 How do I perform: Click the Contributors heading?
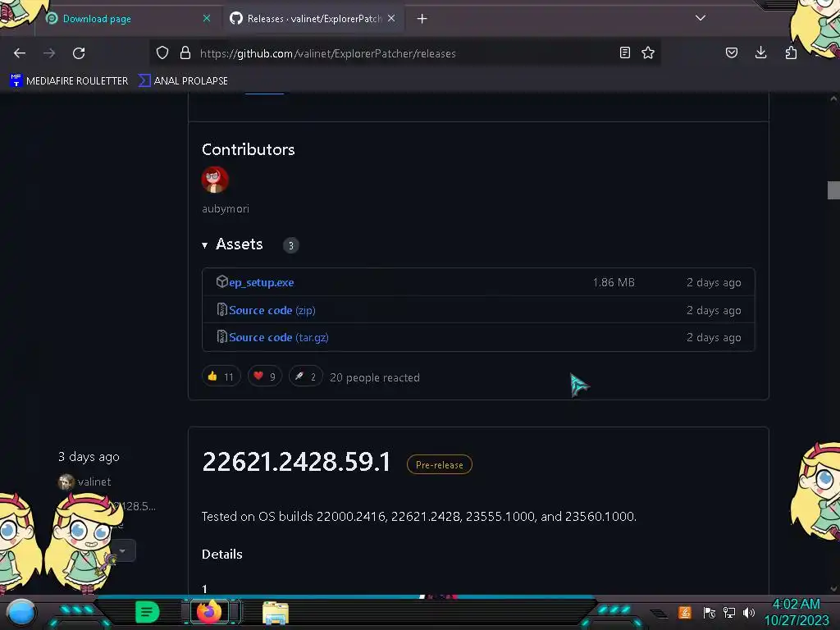coord(248,149)
